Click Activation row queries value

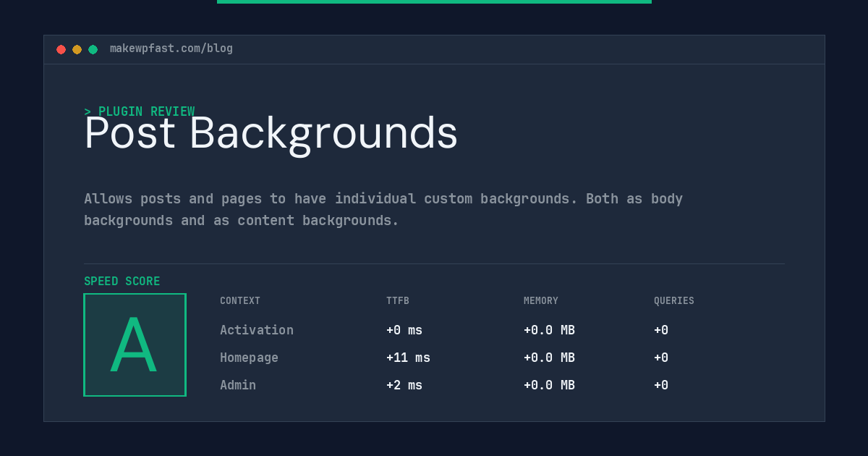(x=661, y=330)
